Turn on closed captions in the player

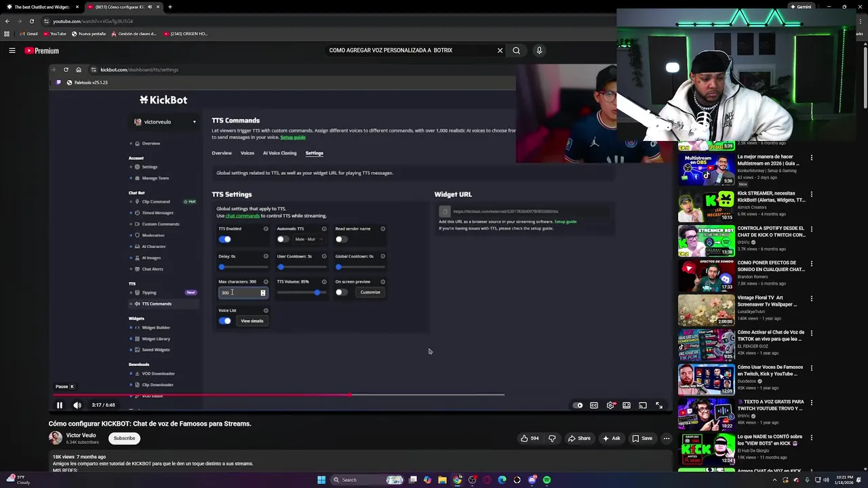(x=594, y=405)
